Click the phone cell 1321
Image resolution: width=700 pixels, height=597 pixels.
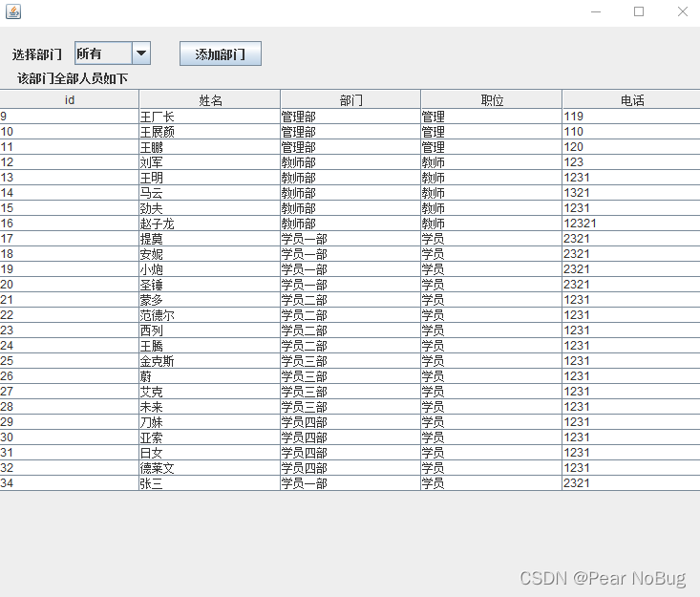click(x=631, y=193)
